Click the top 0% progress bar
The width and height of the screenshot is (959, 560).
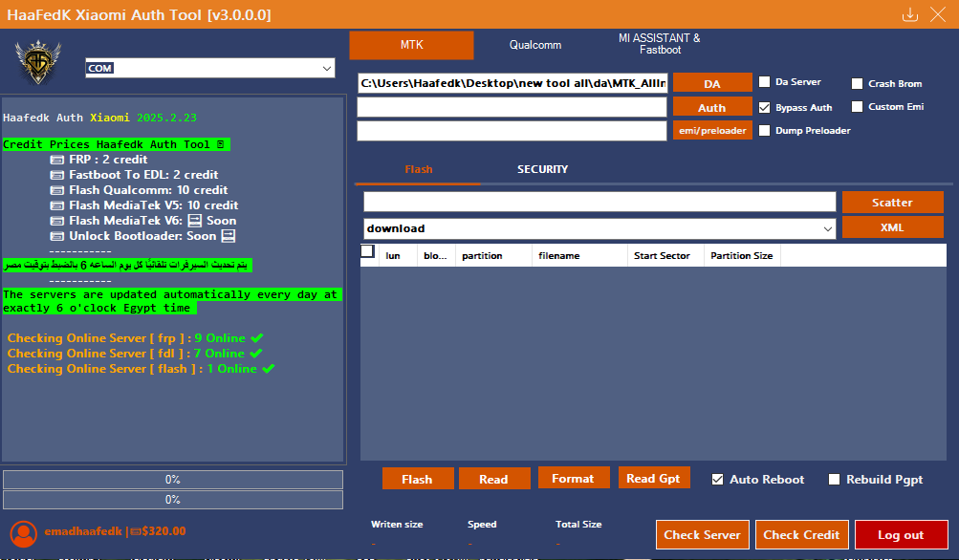pos(173,480)
